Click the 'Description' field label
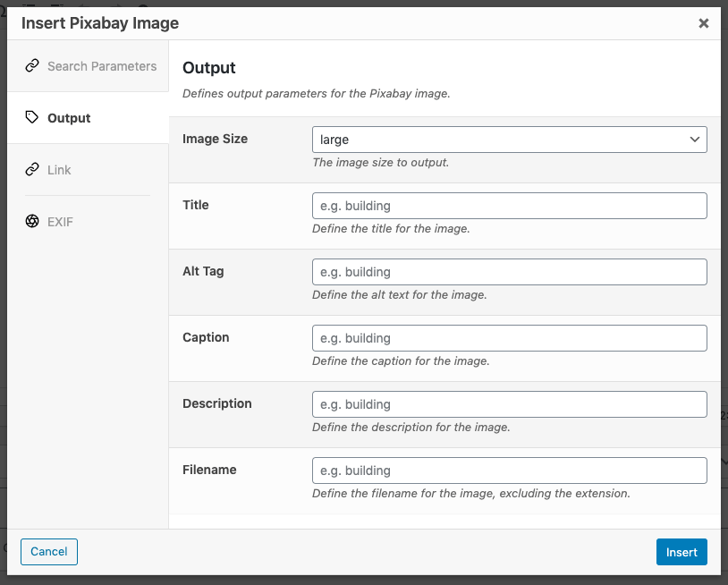 [x=216, y=403]
